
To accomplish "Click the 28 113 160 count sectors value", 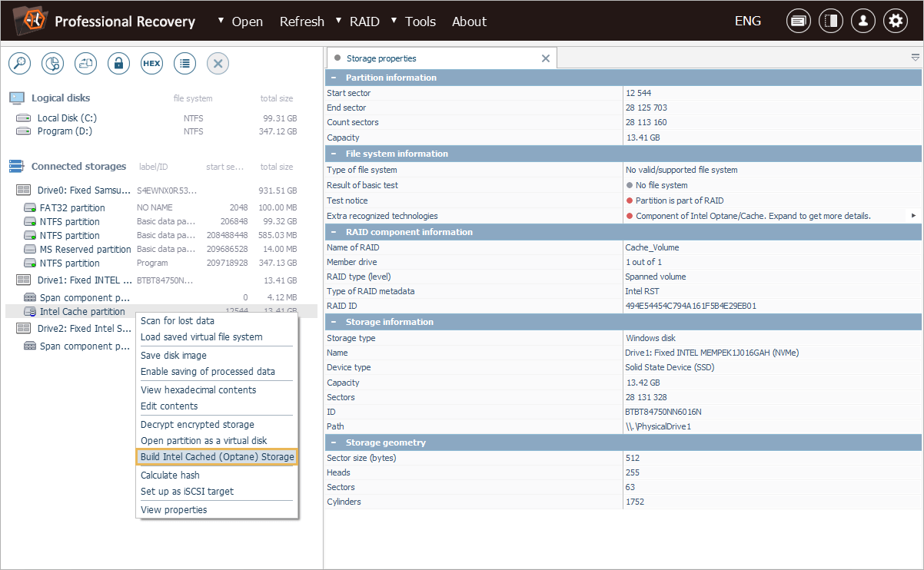I will point(646,122).
